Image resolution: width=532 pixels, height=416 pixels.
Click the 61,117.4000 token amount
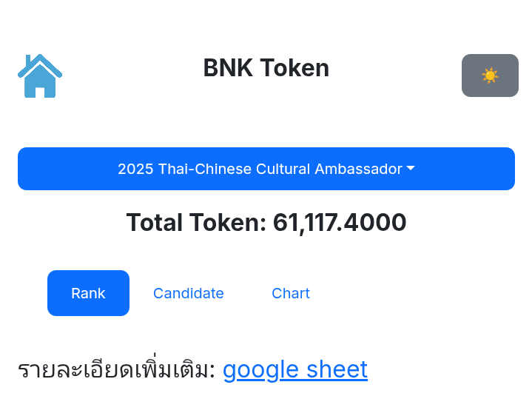coord(340,222)
